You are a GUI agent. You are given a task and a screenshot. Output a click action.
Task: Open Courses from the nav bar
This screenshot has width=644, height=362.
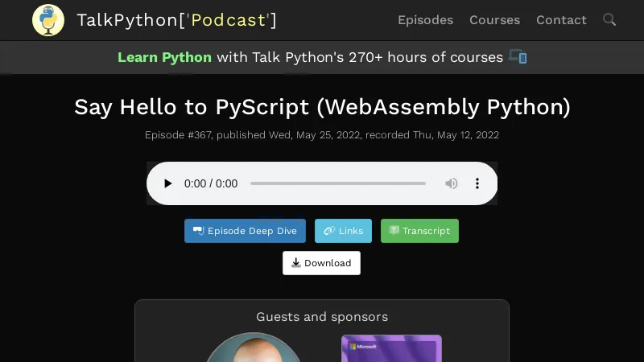coord(494,20)
